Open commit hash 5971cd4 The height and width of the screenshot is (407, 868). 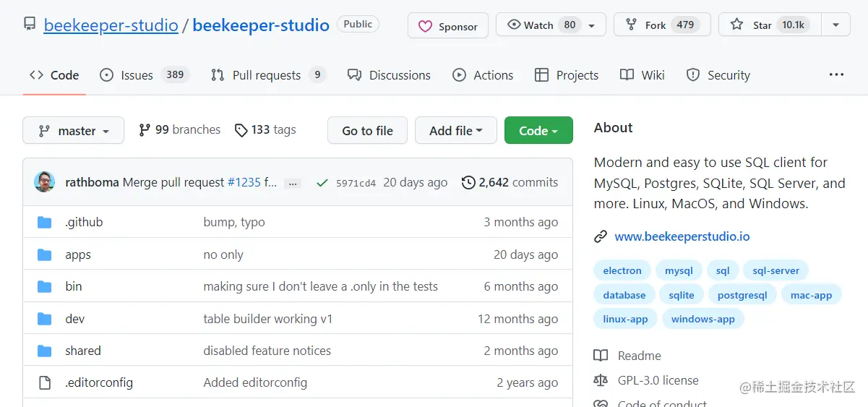(356, 183)
